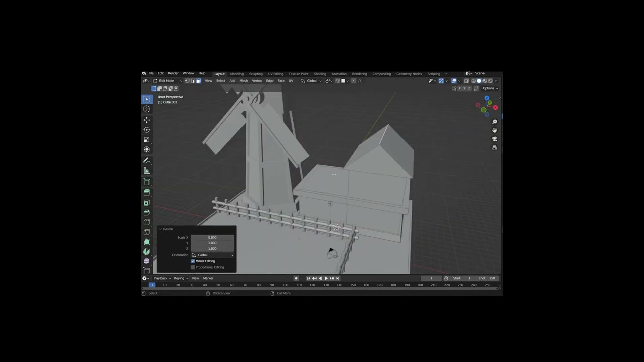
Task: Toggle the camera view icon
Action: click(x=495, y=139)
